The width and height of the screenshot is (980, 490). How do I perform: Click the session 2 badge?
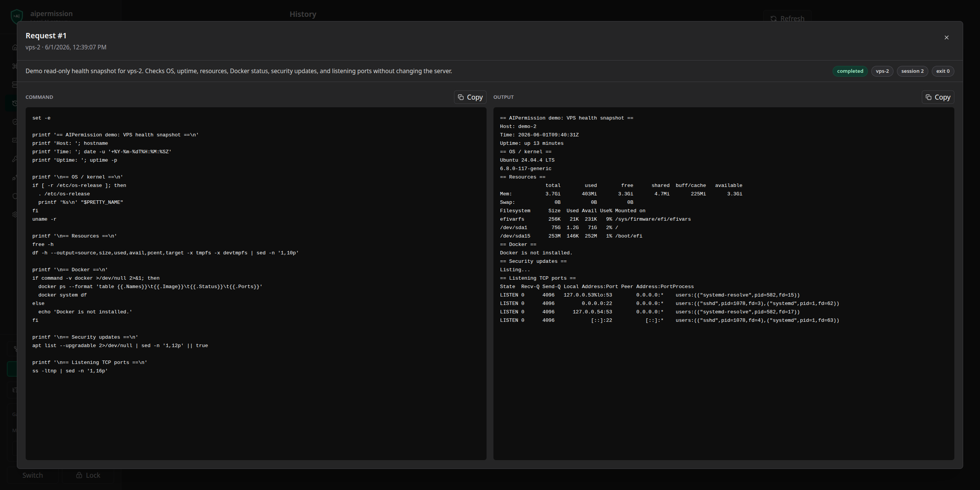coord(912,71)
